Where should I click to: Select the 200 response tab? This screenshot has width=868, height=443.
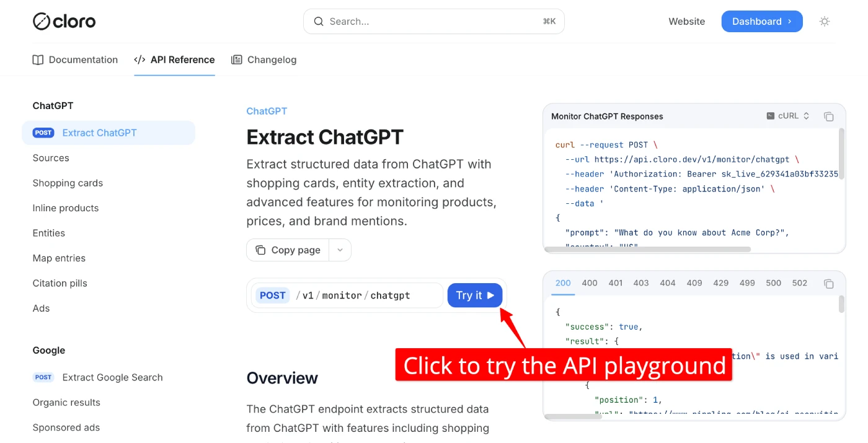pyautogui.click(x=563, y=283)
